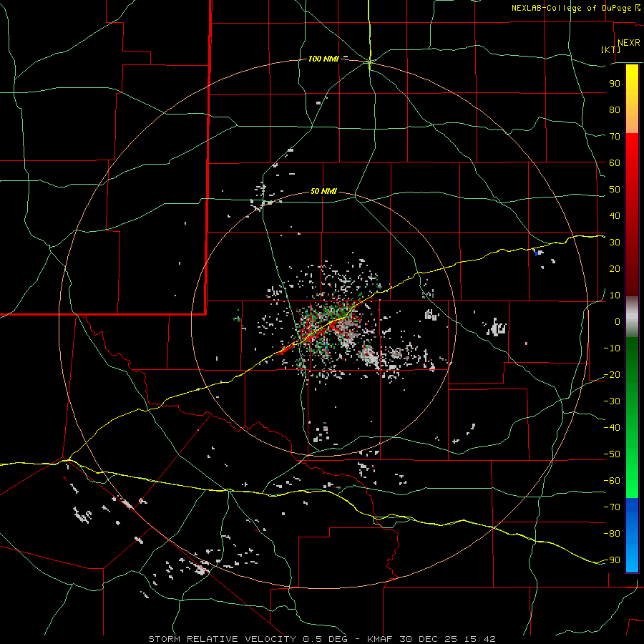The height and width of the screenshot is (644, 644).
Task: Click the 0 value on velocity scale
Action: [x=618, y=322]
